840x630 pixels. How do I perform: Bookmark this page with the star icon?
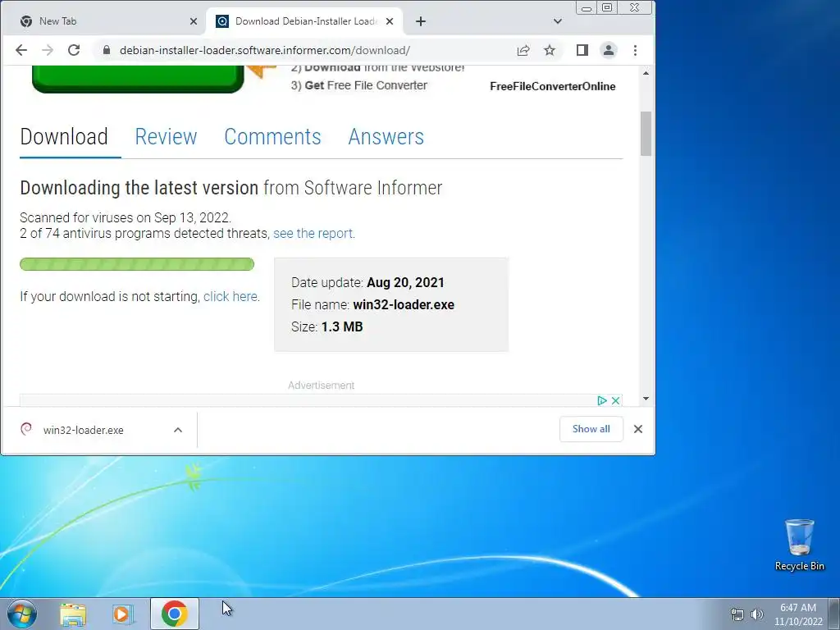[x=550, y=50]
